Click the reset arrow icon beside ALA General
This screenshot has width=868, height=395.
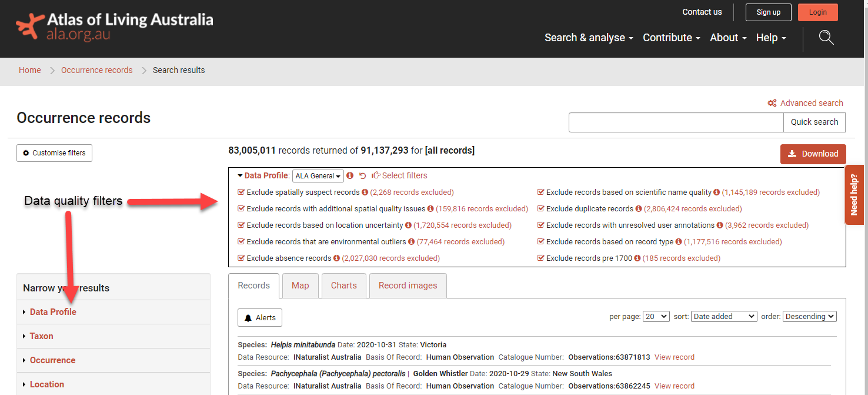(x=363, y=176)
